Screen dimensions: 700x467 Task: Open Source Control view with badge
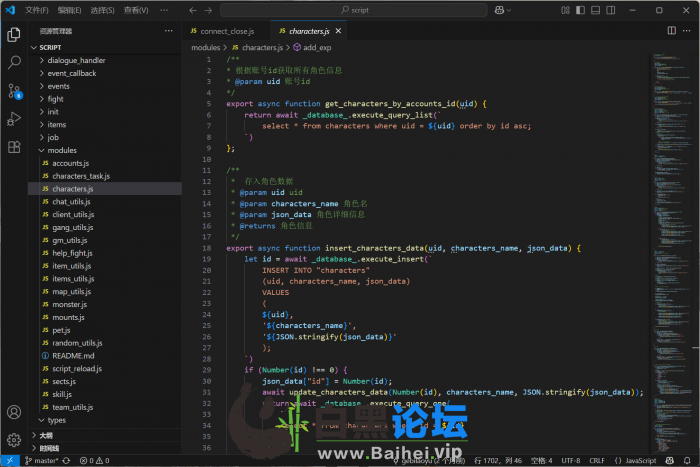pyautogui.click(x=14, y=91)
